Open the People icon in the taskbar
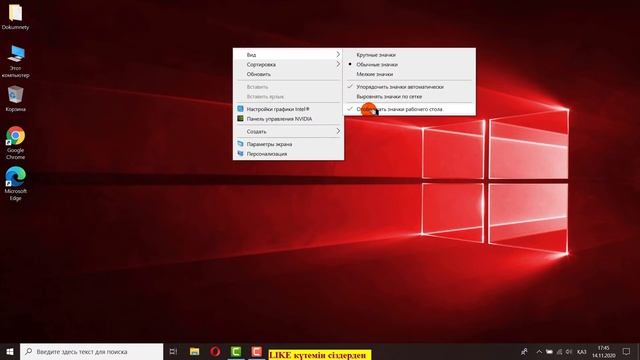 tap(524, 351)
